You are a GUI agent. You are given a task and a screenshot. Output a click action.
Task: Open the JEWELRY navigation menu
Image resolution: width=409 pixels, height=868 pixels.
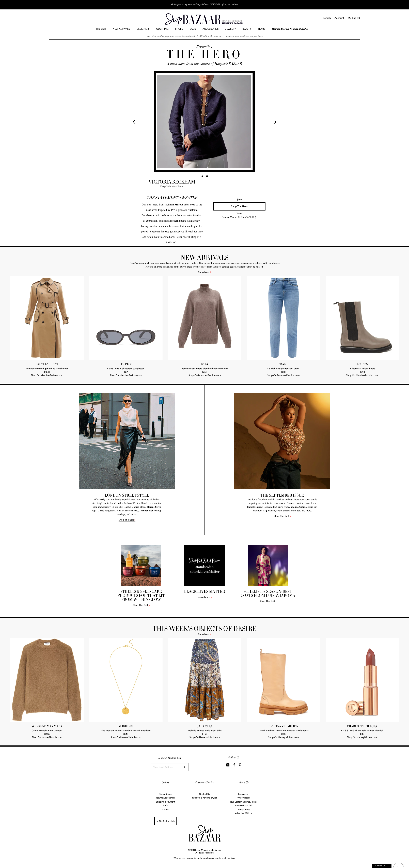point(231,29)
